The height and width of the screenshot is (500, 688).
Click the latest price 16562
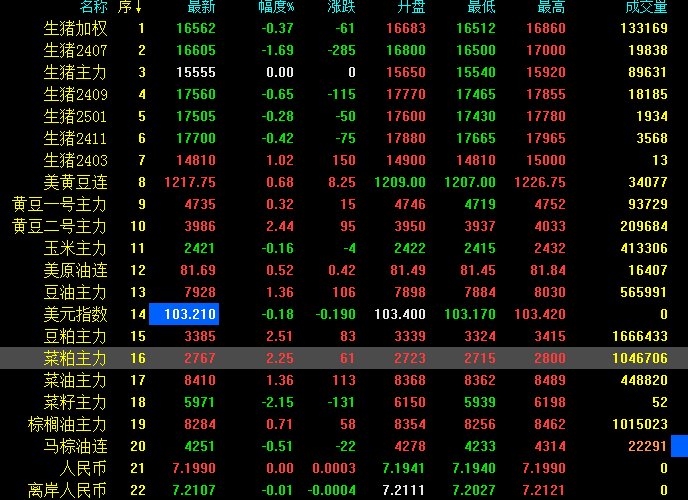[x=196, y=29]
